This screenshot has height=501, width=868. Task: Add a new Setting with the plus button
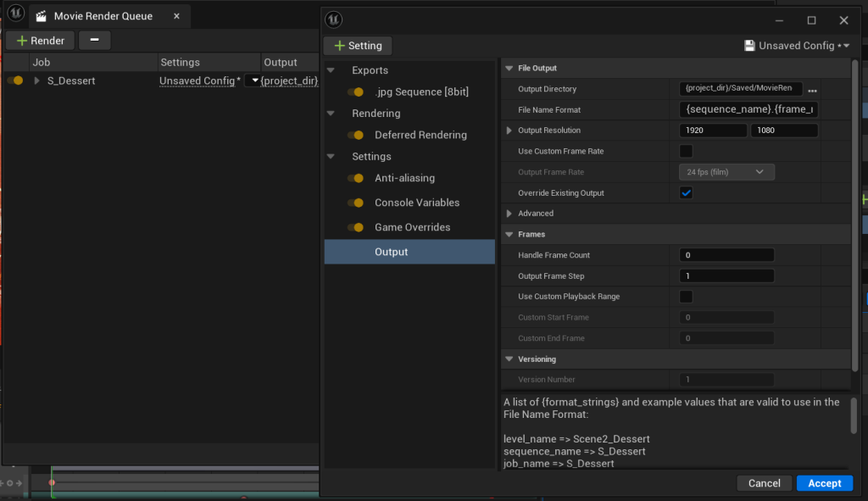359,46
